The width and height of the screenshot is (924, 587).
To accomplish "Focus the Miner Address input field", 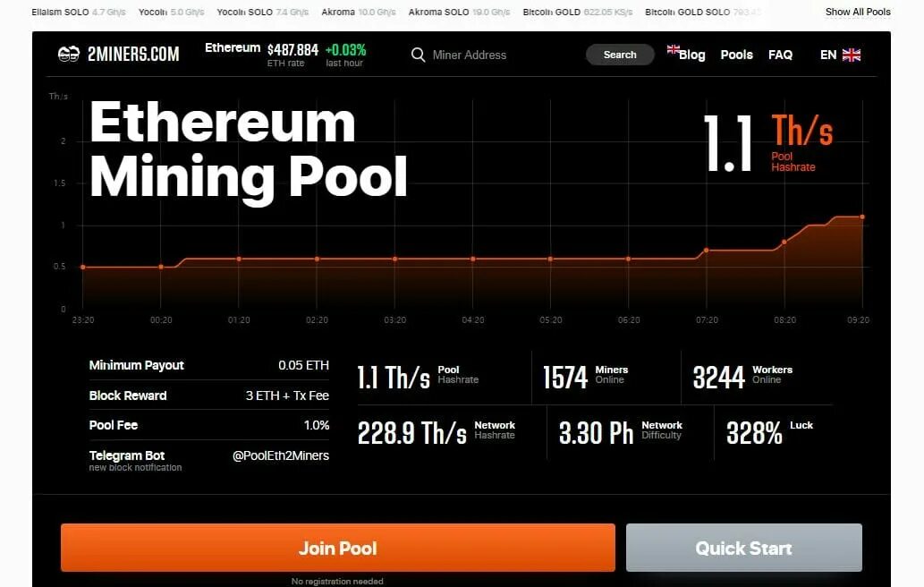I will click(469, 55).
